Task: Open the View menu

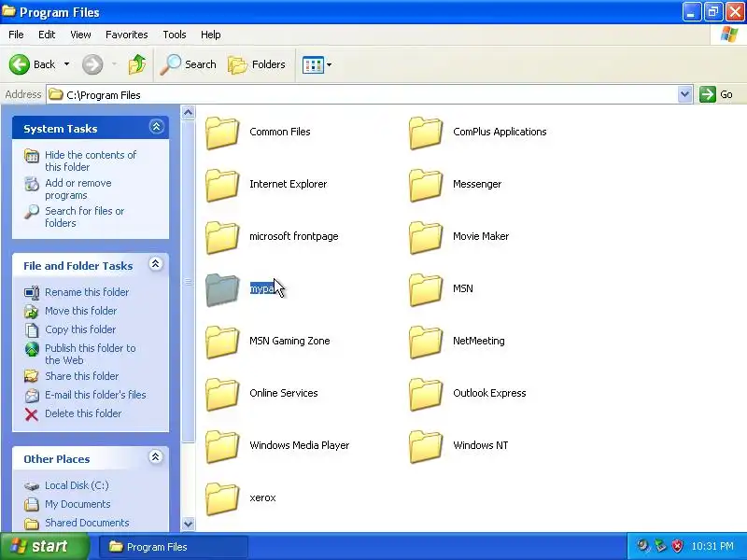Action: (80, 35)
